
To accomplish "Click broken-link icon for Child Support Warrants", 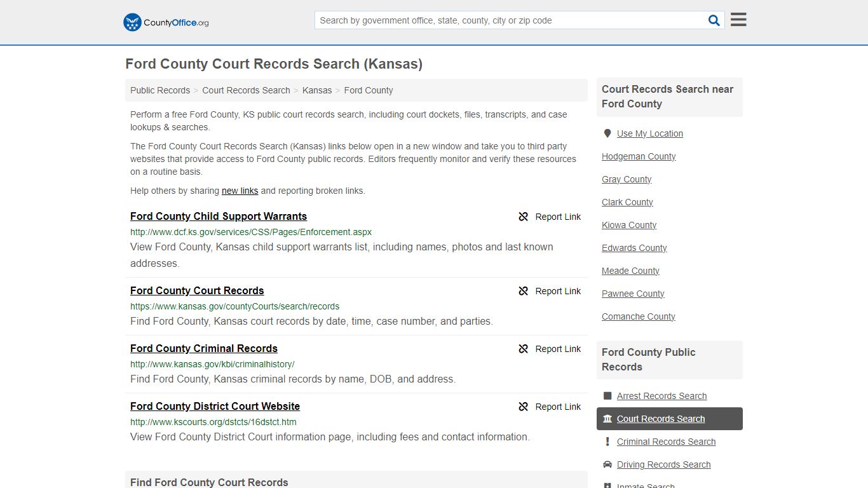I will pos(524,217).
